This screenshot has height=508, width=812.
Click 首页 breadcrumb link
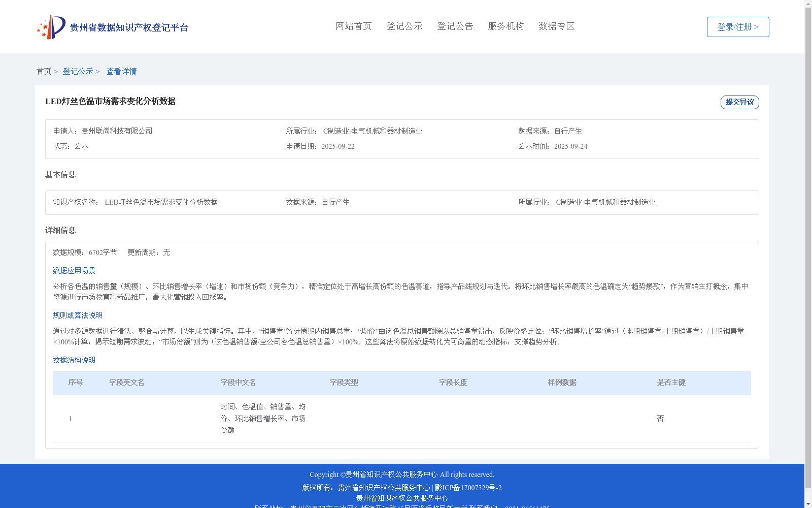tap(44, 71)
